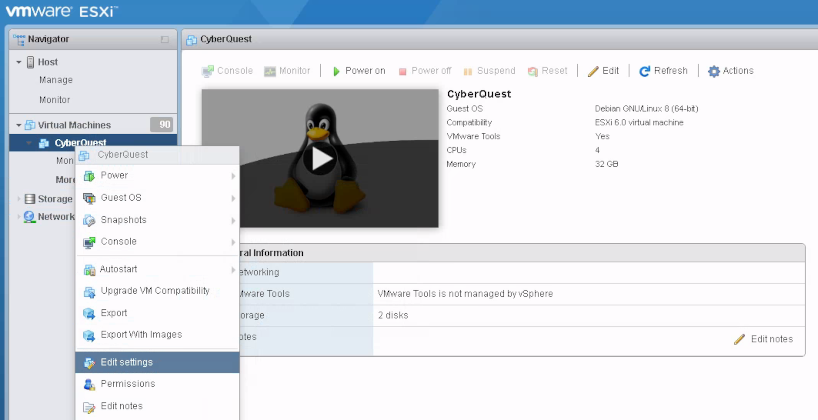Open the Console submenu in context menu
Image resolution: width=818 pixels, height=420 pixels.
click(x=157, y=242)
